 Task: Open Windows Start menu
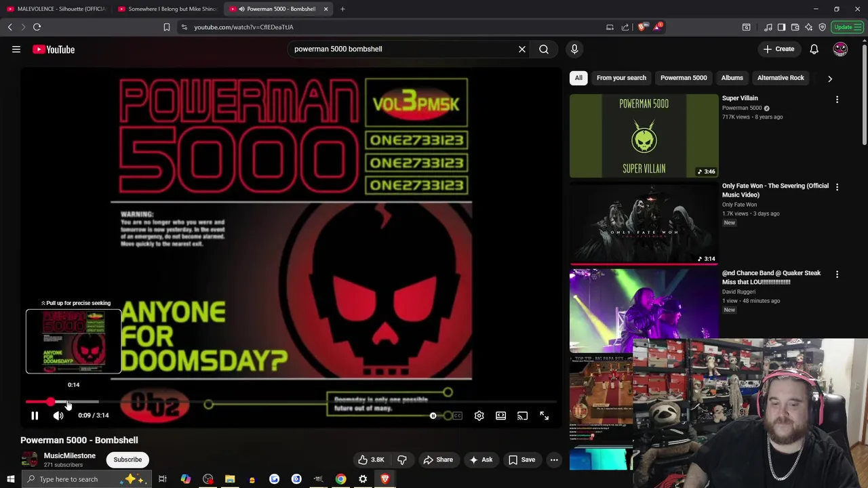coord(10,479)
